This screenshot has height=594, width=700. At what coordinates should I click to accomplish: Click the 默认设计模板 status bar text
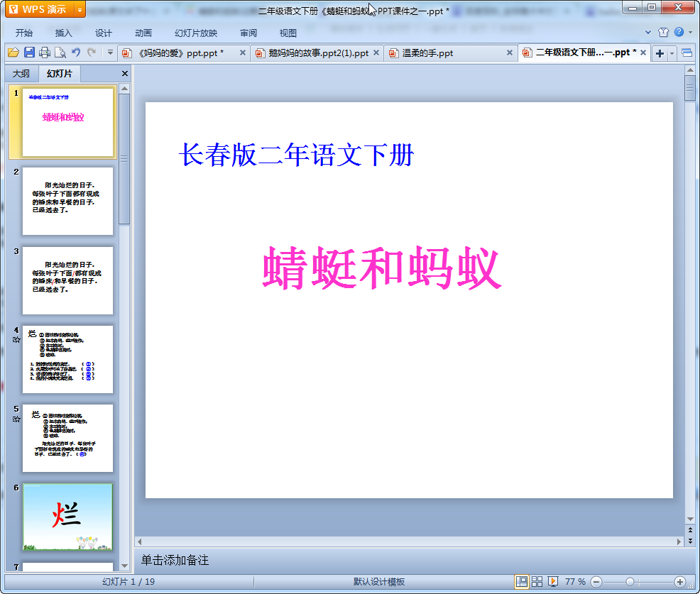pos(379,581)
